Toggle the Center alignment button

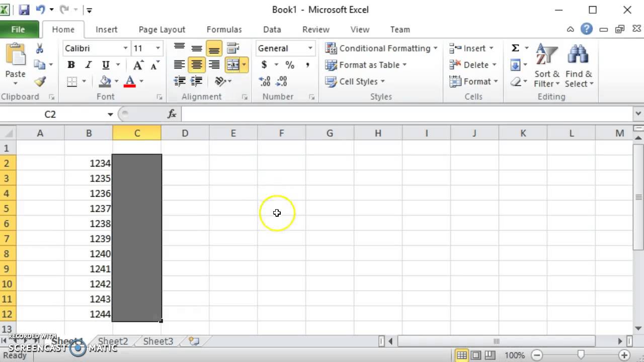[x=197, y=65]
